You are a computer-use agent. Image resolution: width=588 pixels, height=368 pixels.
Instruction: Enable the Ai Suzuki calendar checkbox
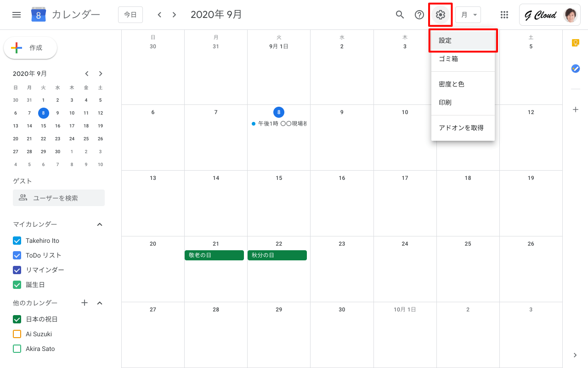17,334
